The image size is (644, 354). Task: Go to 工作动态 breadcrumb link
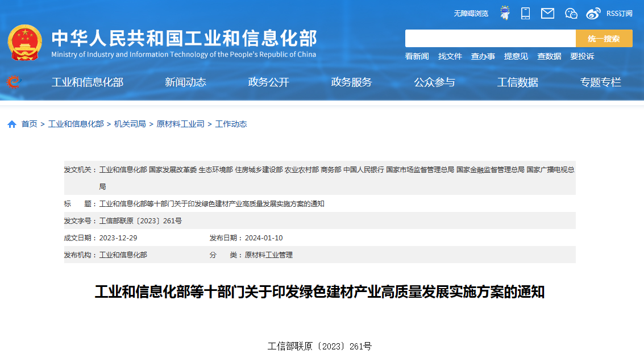click(231, 124)
